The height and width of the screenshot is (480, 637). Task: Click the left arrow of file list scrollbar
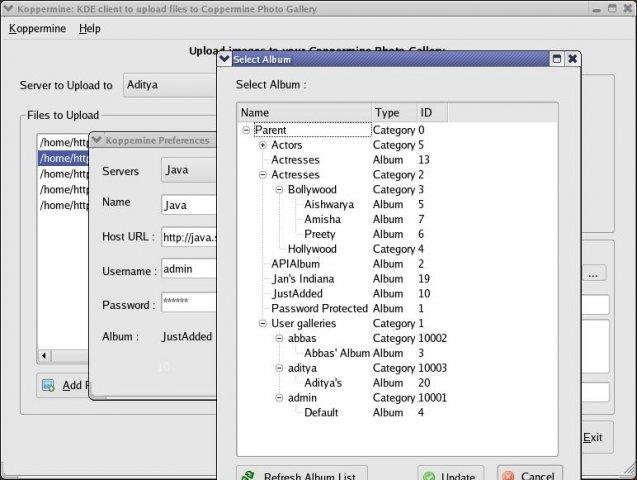coord(44,356)
